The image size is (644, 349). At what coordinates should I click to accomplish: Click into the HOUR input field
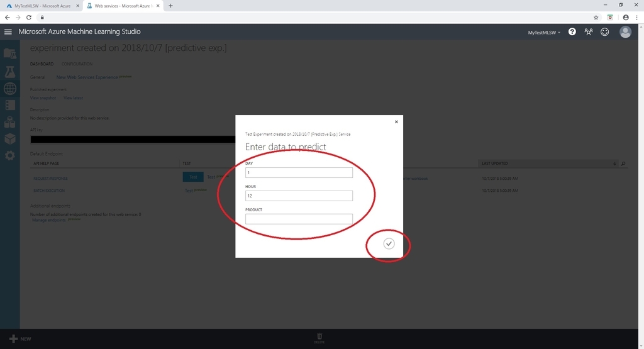[x=299, y=196]
